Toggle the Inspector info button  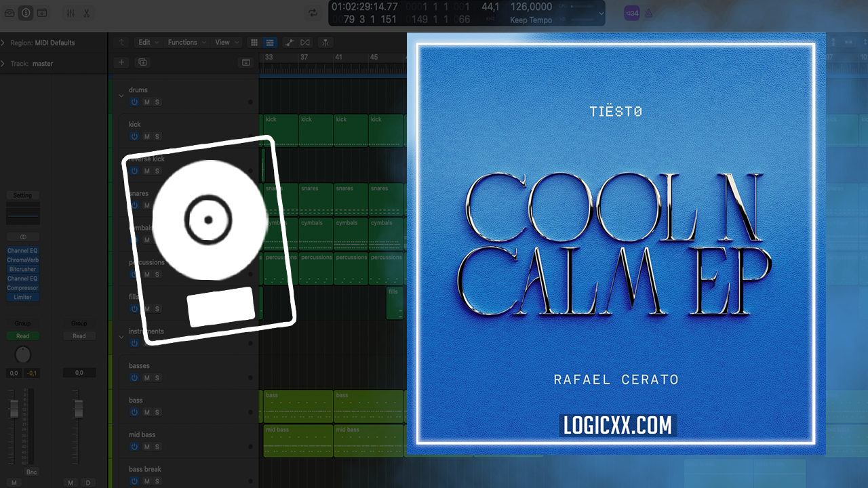pos(26,12)
